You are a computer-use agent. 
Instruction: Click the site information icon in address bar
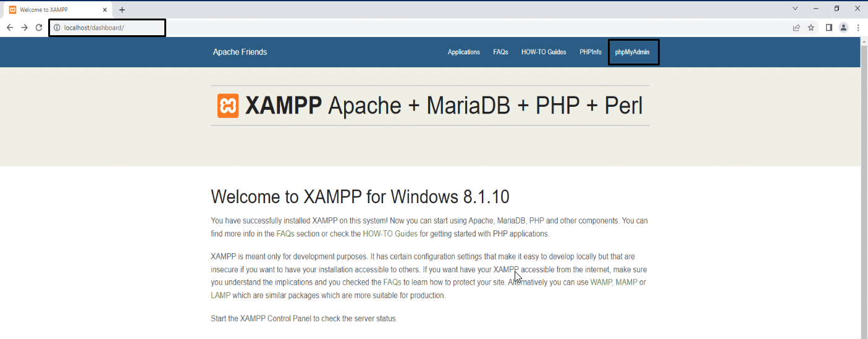click(57, 28)
